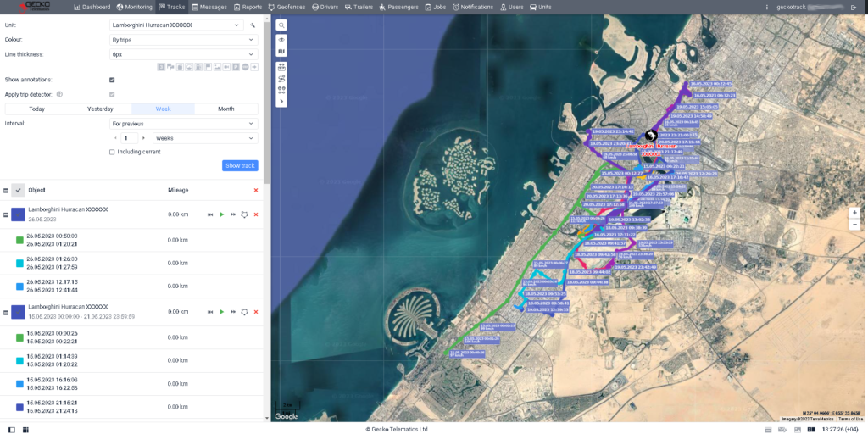Switch to the Month interval tab
The width and height of the screenshot is (868, 434).
coord(225,108)
